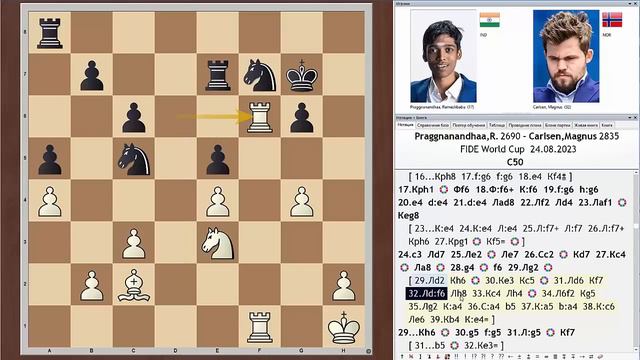Open the Таблица tab

(x=497, y=125)
